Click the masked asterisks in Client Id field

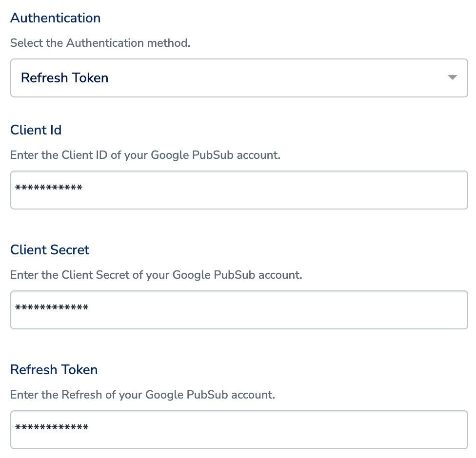click(x=49, y=188)
